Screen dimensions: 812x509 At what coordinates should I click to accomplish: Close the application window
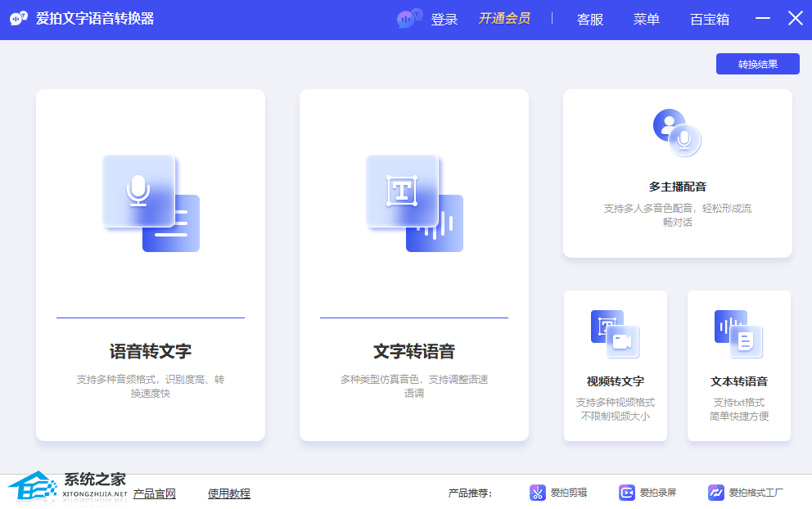point(796,18)
